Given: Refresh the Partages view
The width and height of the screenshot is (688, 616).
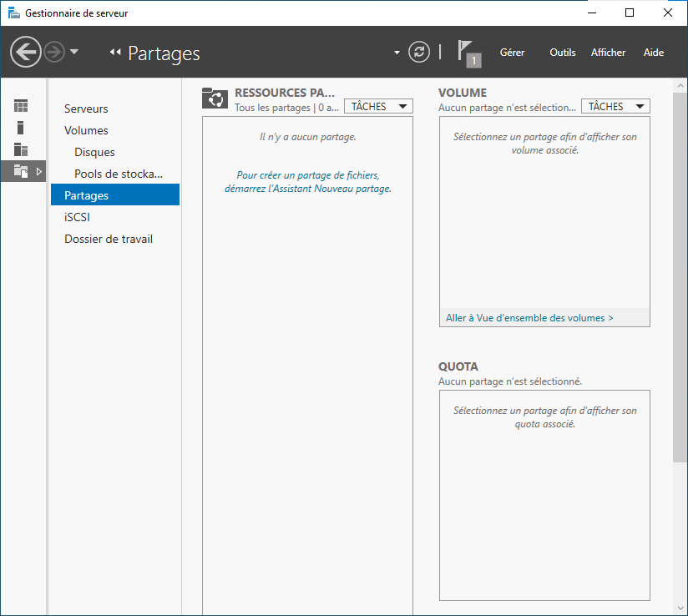Looking at the screenshot, I should (x=418, y=53).
